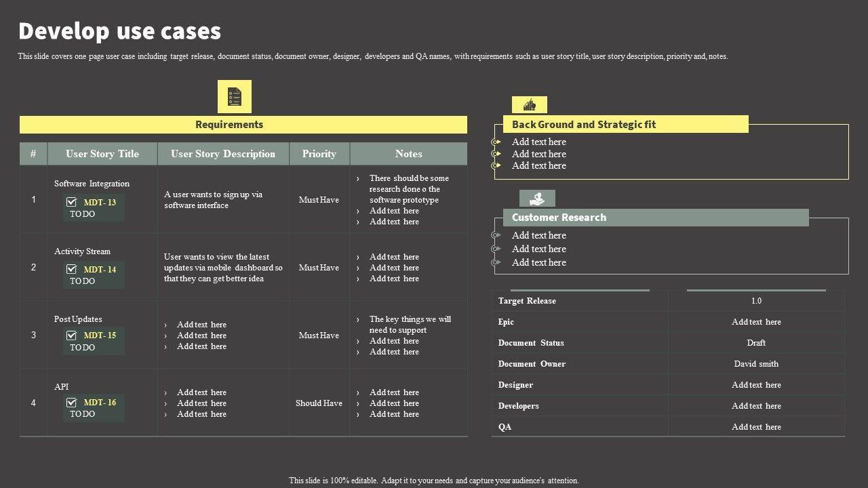The height and width of the screenshot is (488, 868).
Task: Select the "David smith" owner value
Action: (756, 364)
